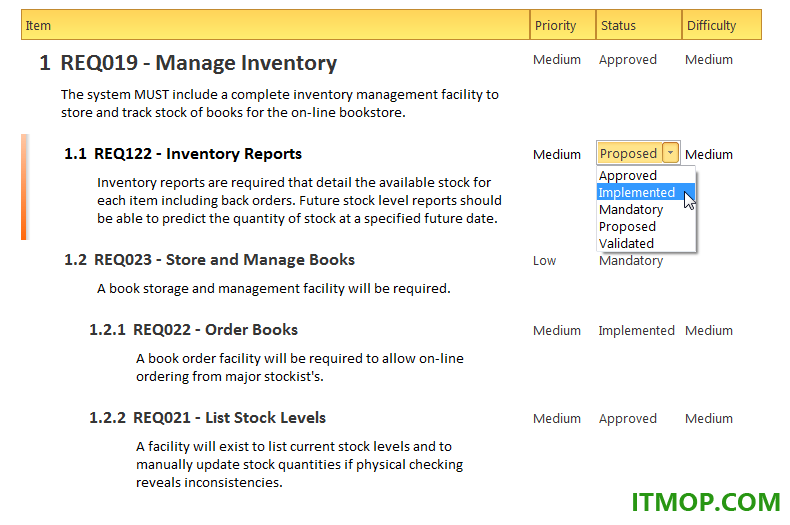Screen dimensions: 790x525
Task: Click the Approved status of REQ021
Action: coord(628,419)
